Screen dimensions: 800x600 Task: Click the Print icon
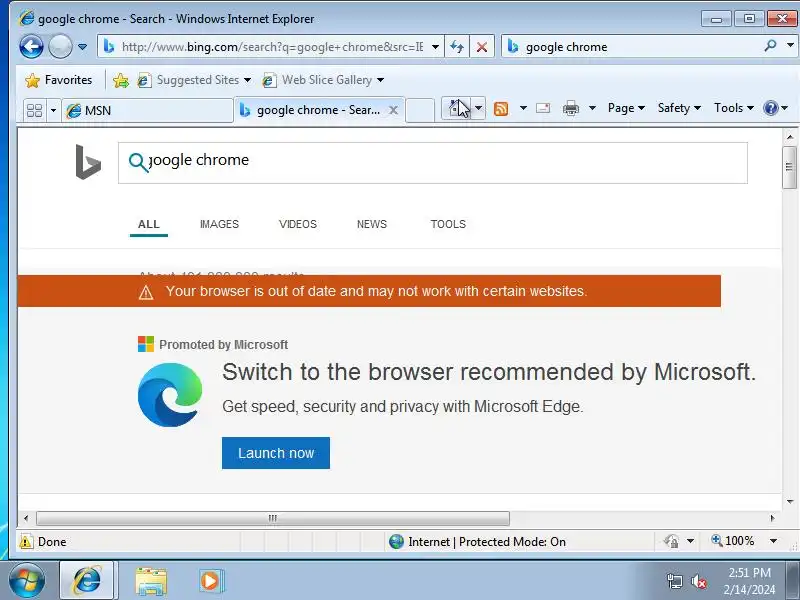(571, 108)
